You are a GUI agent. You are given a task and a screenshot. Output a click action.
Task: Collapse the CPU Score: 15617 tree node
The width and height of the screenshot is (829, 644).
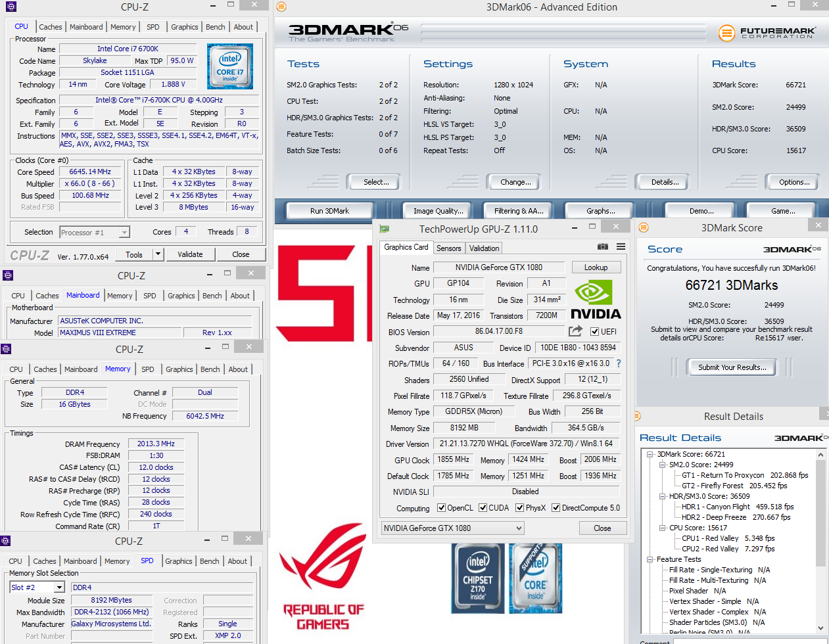click(663, 528)
